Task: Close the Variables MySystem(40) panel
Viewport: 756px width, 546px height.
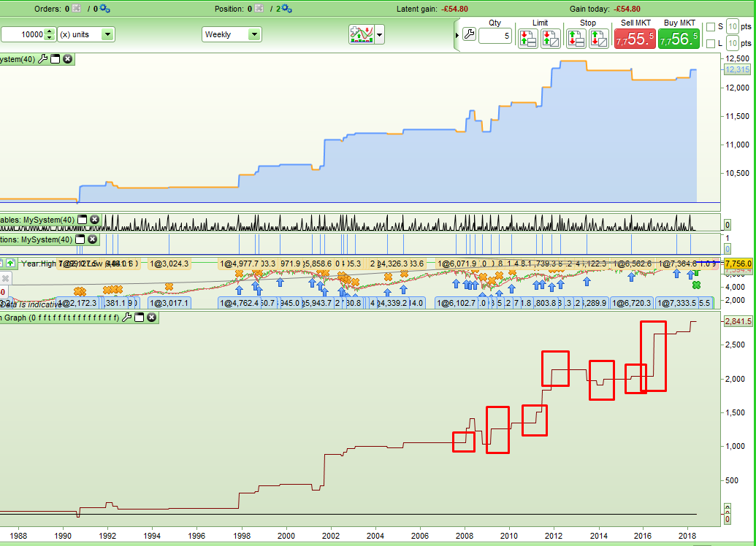Action: [x=93, y=219]
